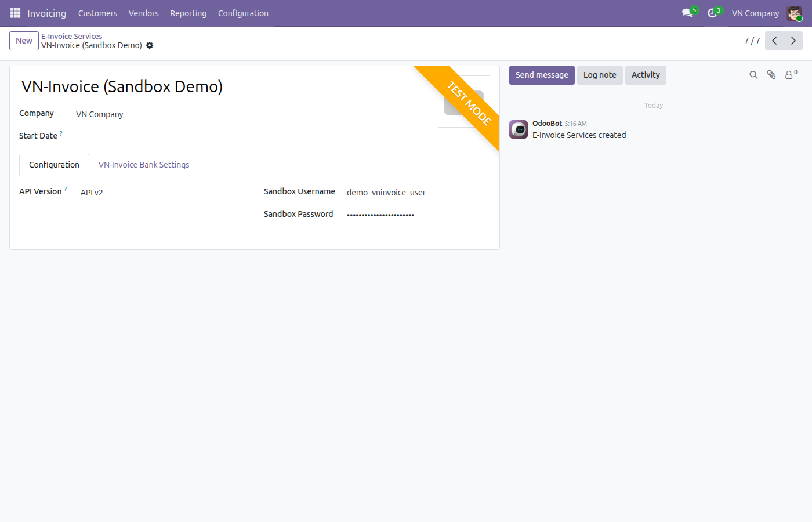Click the OdooBot author name

coord(547,124)
